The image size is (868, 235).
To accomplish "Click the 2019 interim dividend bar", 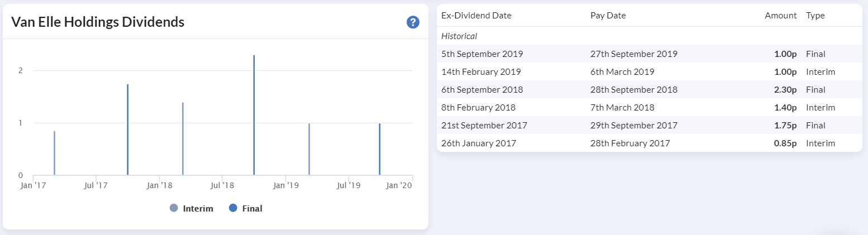I will pyautogui.click(x=309, y=149).
